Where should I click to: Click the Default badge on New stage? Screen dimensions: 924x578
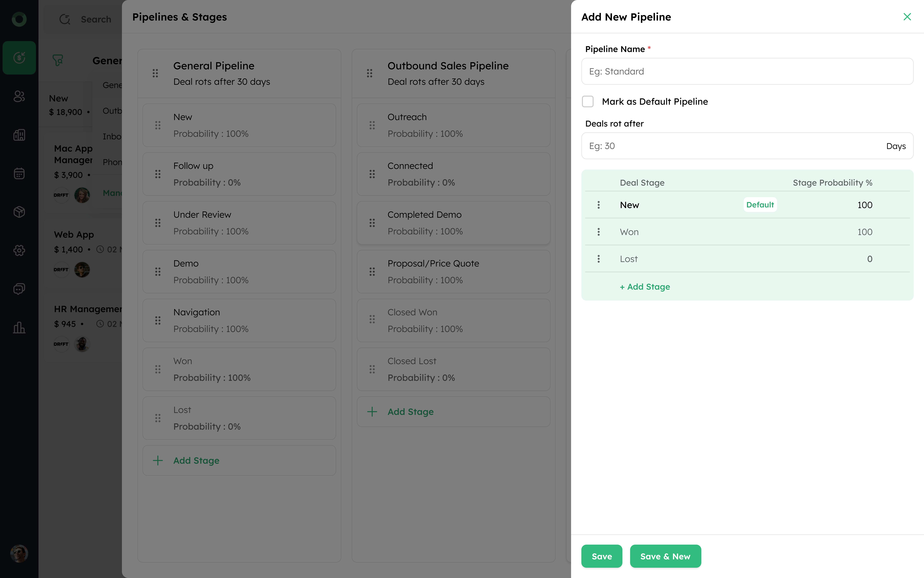point(760,205)
